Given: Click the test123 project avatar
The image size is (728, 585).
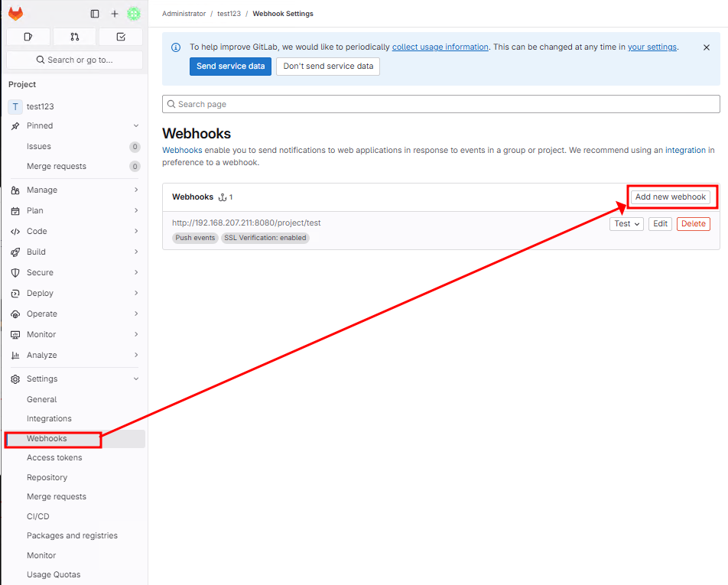Looking at the screenshot, I should (x=15, y=107).
